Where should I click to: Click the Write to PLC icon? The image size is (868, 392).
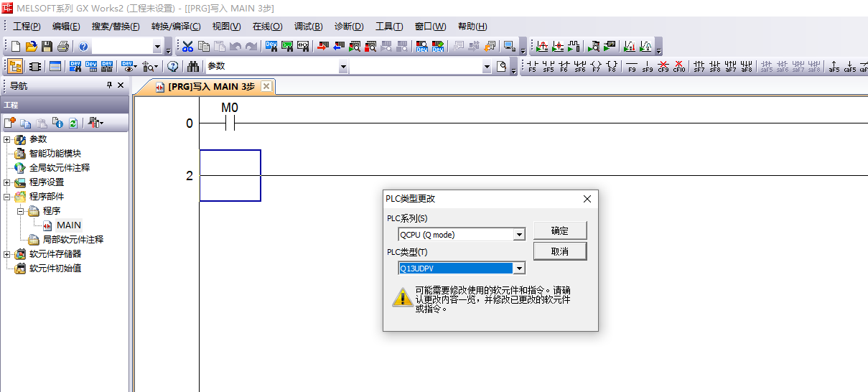click(322, 47)
